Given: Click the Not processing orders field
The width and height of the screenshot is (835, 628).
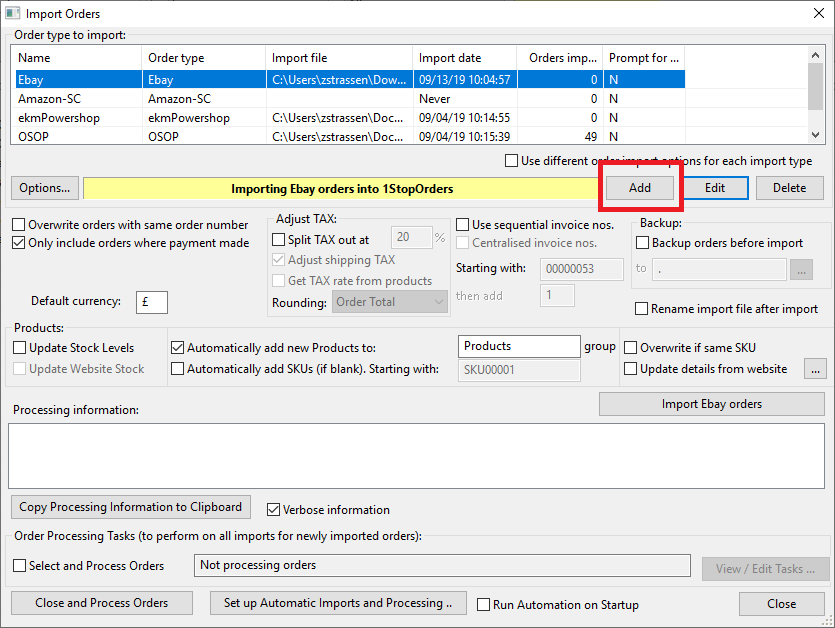Looking at the screenshot, I should click(x=443, y=565).
